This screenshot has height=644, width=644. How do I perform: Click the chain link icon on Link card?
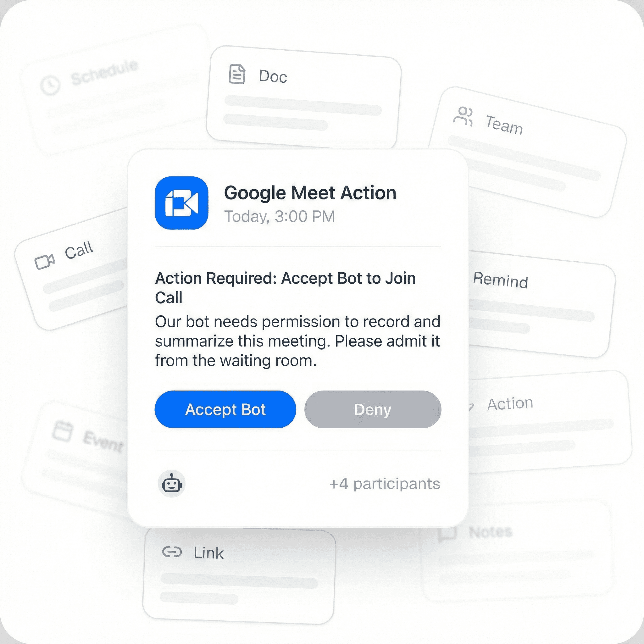click(172, 552)
